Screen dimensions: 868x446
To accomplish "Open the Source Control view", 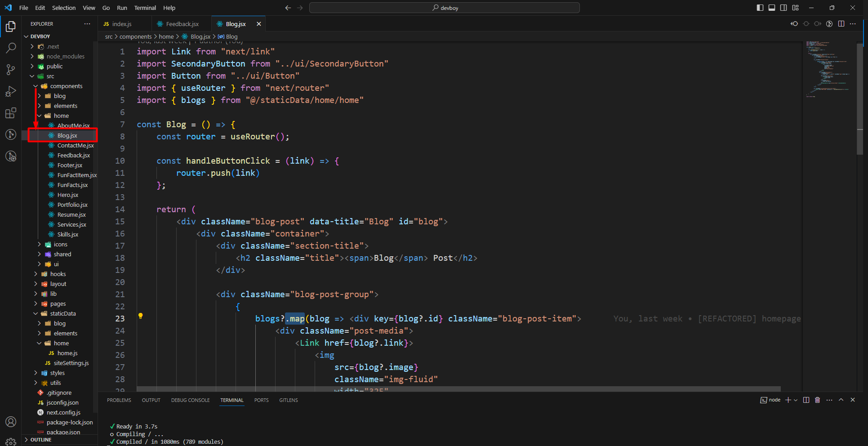I will click(x=11, y=69).
